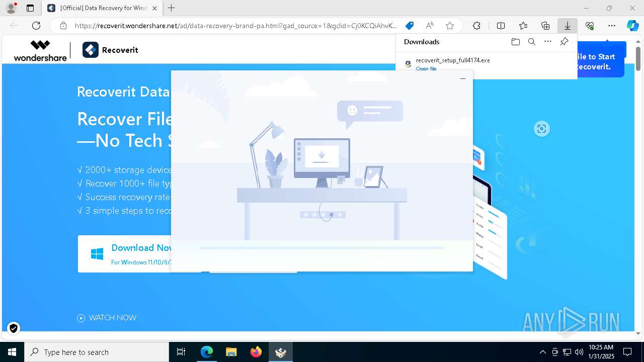Open a new browser tab
This screenshot has width=644, height=362.
172,8
